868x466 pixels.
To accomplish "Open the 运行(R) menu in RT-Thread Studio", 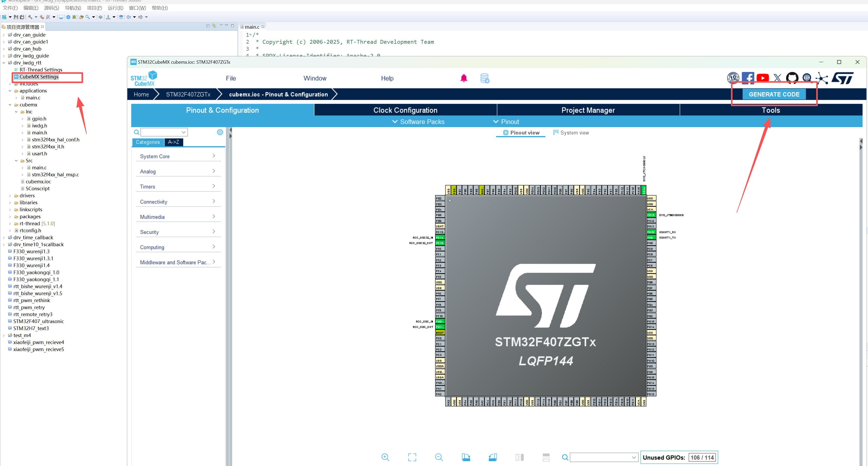I will coord(115,8).
